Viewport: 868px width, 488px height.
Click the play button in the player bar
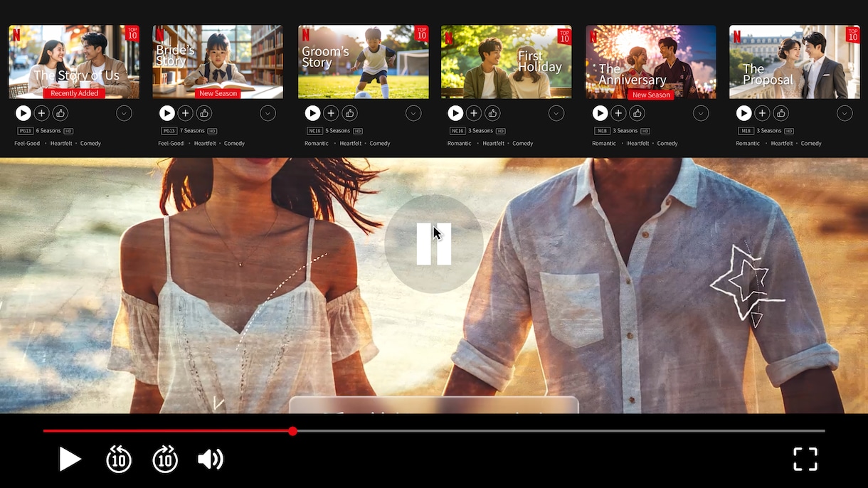click(x=70, y=460)
